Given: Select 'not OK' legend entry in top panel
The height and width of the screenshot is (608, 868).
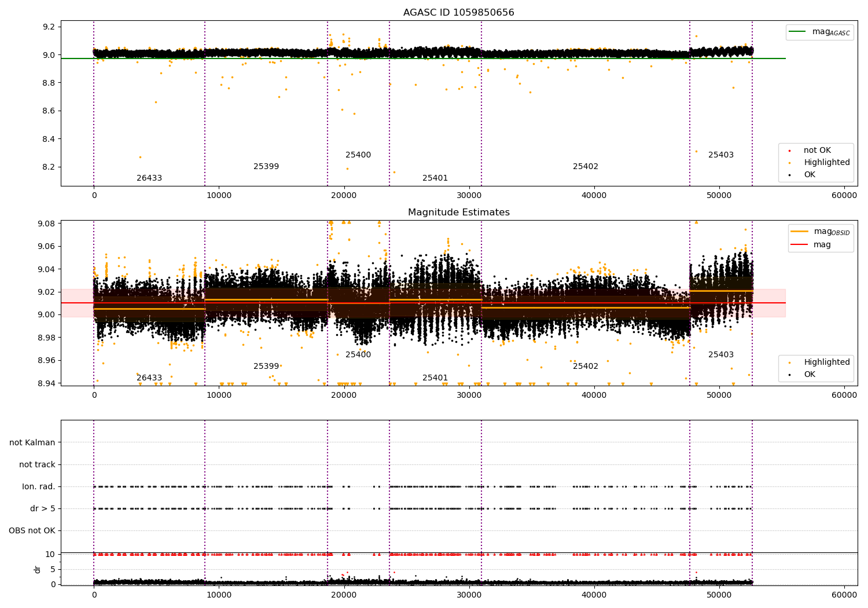Looking at the screenshot, I should click(816, 151).
